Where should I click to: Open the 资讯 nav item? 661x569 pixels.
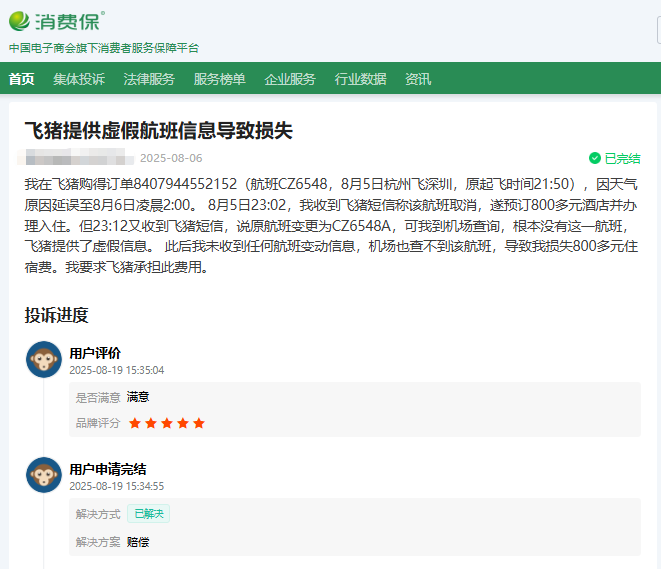point(418,79)
